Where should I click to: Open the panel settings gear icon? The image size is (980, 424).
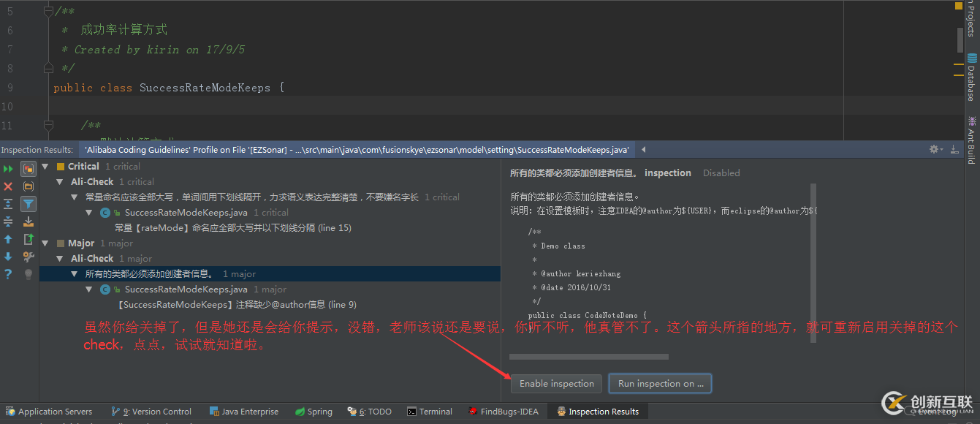pyautogui.click(x=934, y=149)
